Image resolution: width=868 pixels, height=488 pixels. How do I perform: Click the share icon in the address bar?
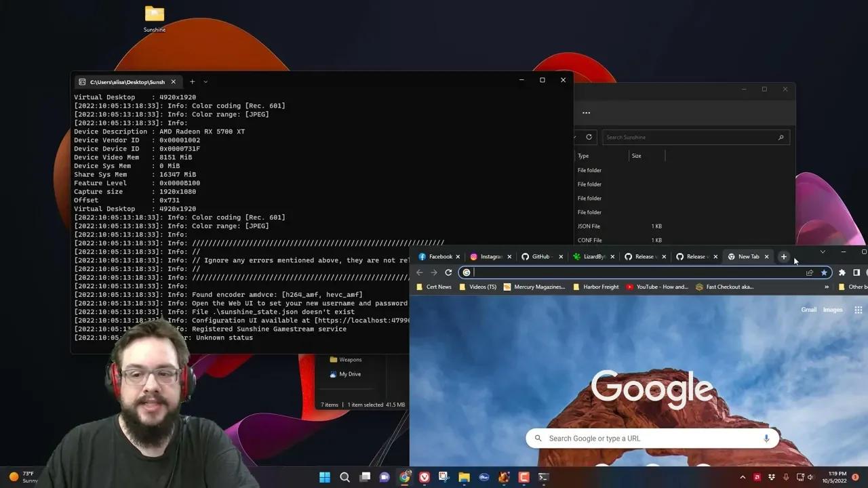coord(809,272)
